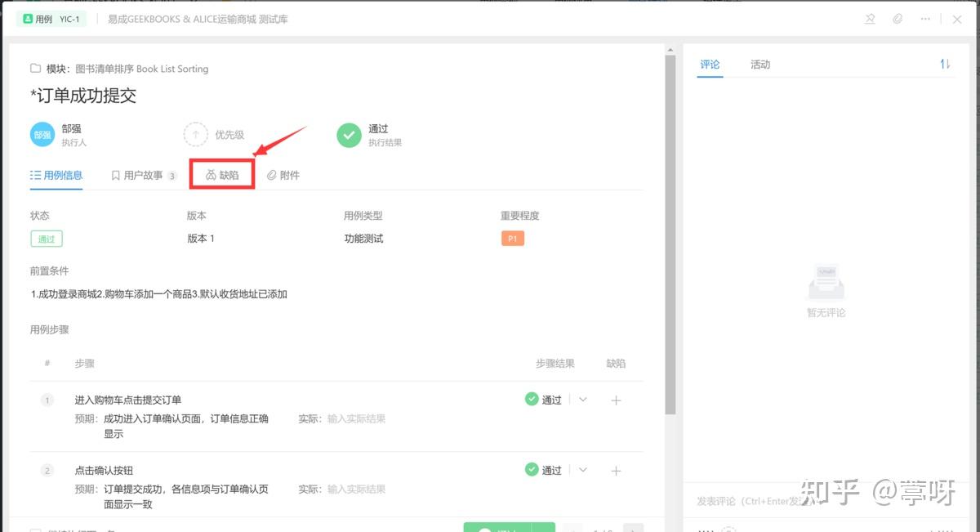The width and height of the screenshot is (980, 532).
Task: Switch to the 活动 tab in the right panel
Action: pos(759,64)
